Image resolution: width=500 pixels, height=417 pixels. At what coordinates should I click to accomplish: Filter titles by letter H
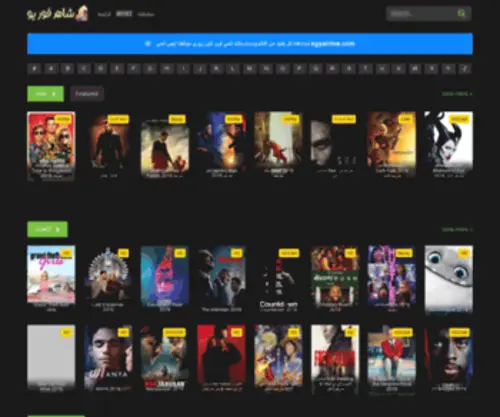pos(167,69)
